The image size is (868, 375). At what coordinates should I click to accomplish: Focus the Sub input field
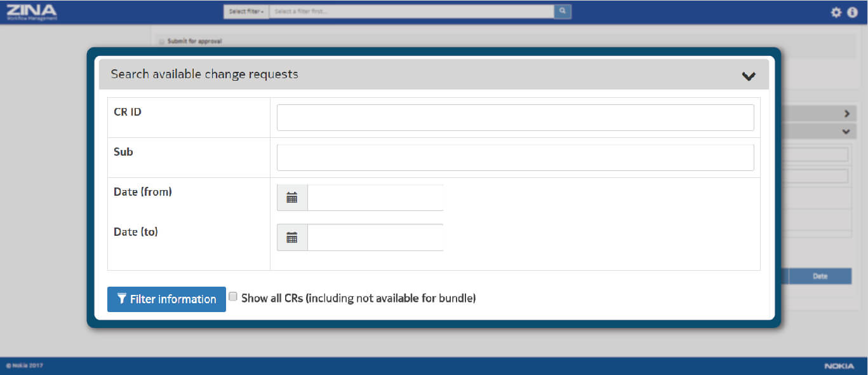tap(516, 158)
